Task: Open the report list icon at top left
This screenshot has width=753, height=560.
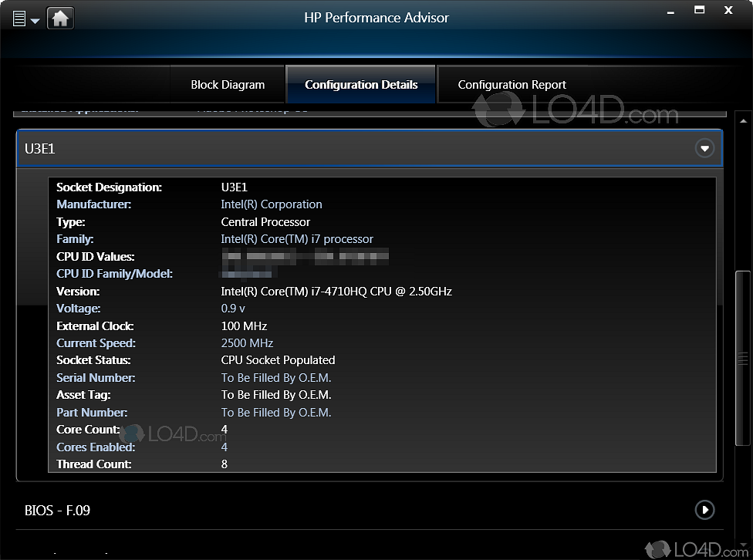Action: [21, 17]
